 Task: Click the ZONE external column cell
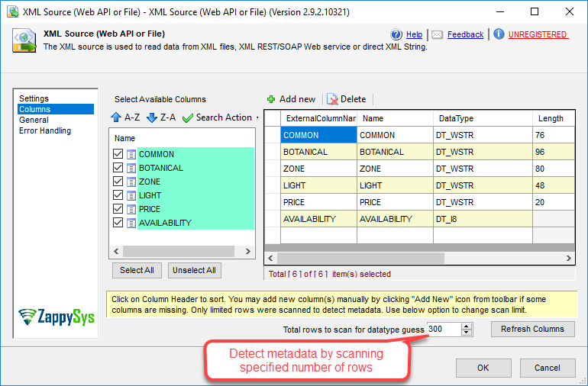click(319, 169)
